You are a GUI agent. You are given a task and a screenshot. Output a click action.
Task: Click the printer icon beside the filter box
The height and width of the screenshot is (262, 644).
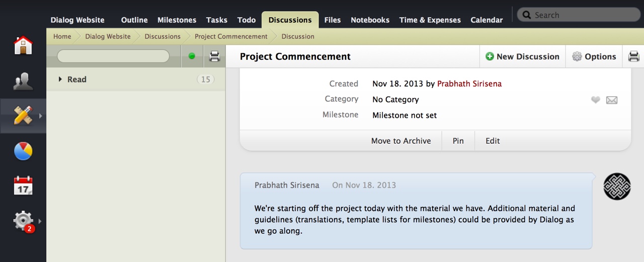point(214,56)
